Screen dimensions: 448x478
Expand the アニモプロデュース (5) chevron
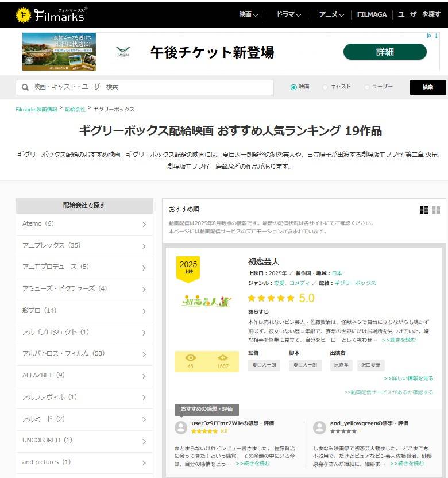click(144, 268)
